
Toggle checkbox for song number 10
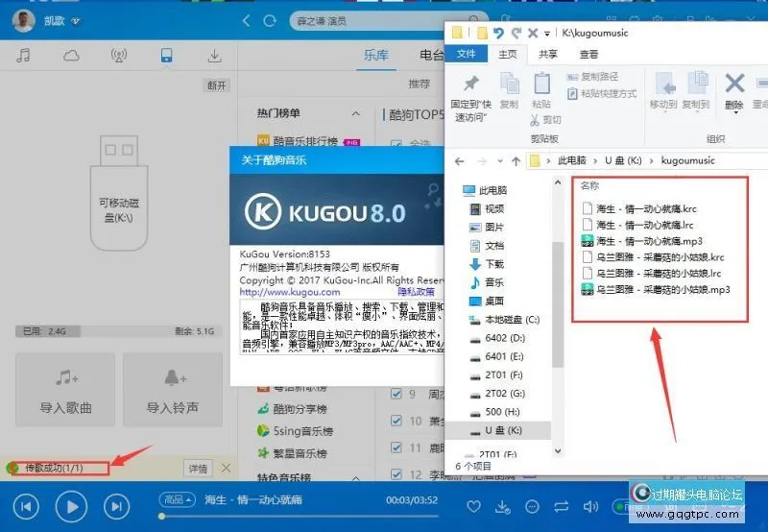[396, 421]
